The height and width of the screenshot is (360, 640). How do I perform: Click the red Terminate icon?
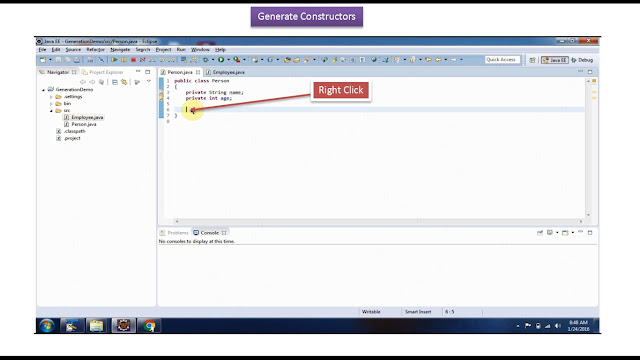[133, 60]
